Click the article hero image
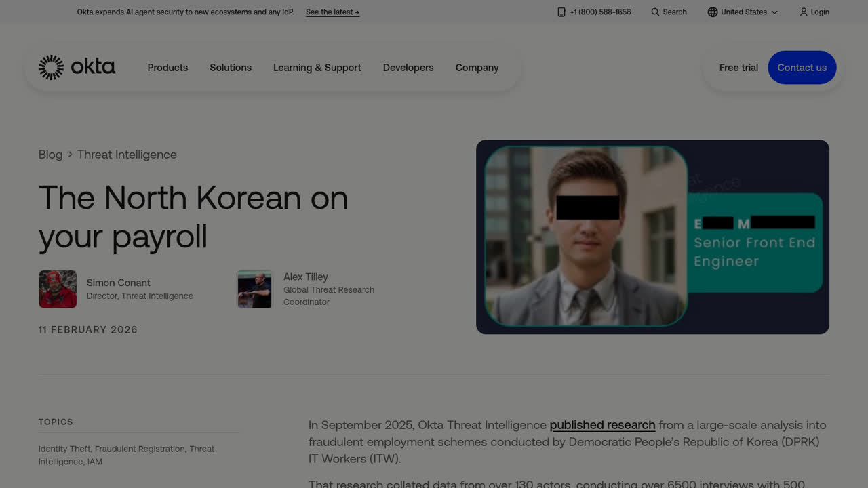Screen dimensions: 868x488 [652, 237]
